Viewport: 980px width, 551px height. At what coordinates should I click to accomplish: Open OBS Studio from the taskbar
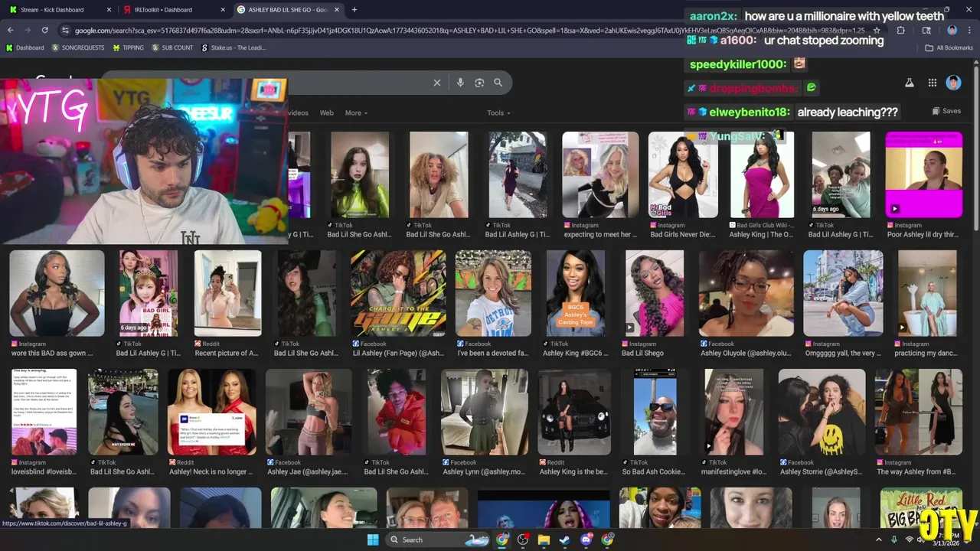point(523,540)
